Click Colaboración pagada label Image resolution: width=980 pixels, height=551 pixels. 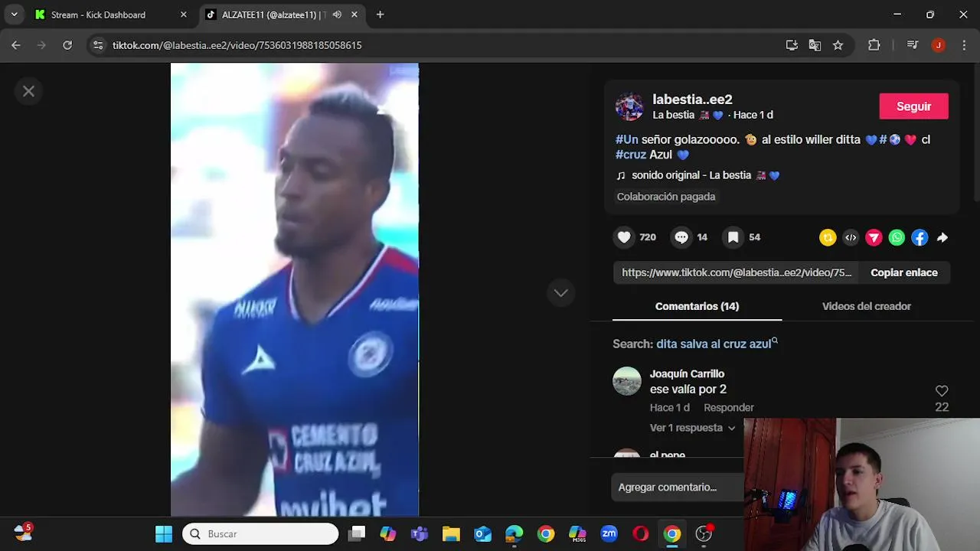(x=666, y=197)
